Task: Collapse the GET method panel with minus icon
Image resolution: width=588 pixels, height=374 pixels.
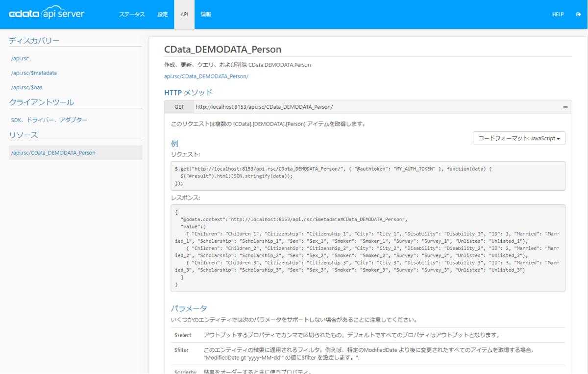Action: coord(565,107)
